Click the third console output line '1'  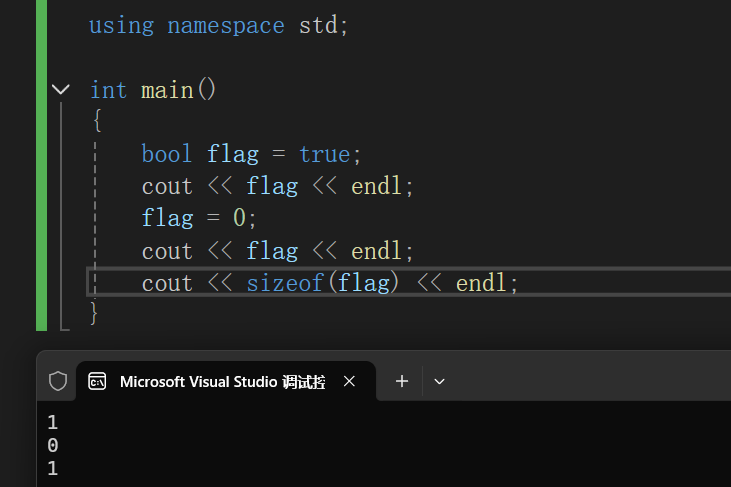pyautogui.click(x=53, y=468)
